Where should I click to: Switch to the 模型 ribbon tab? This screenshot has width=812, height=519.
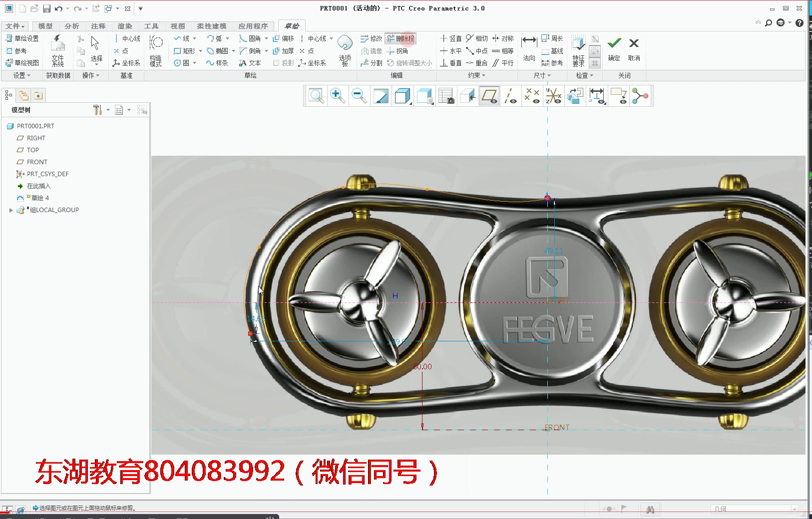click(x=45, y=26)
